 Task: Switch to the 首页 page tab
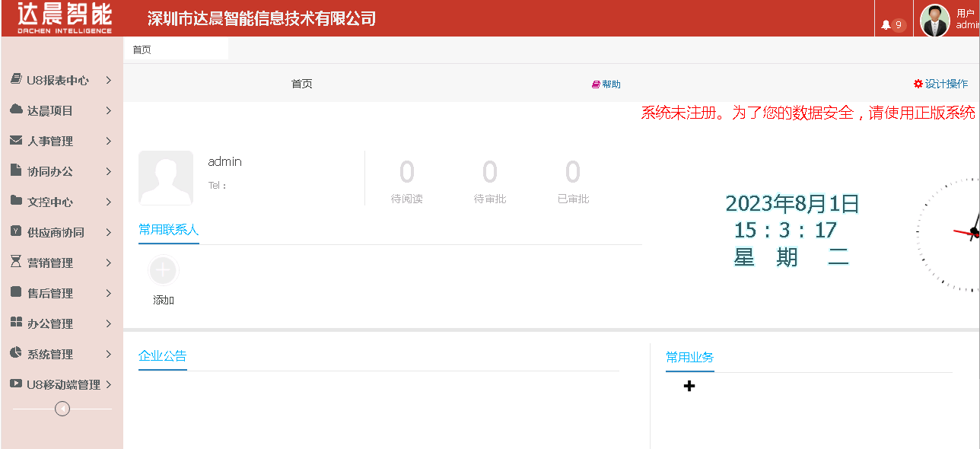click(x=176, y=49)
